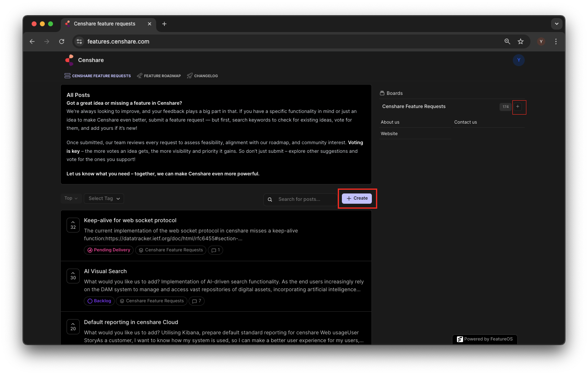Open the Contact us link
This screenshot has width=588, height=375.
(465, 122)
